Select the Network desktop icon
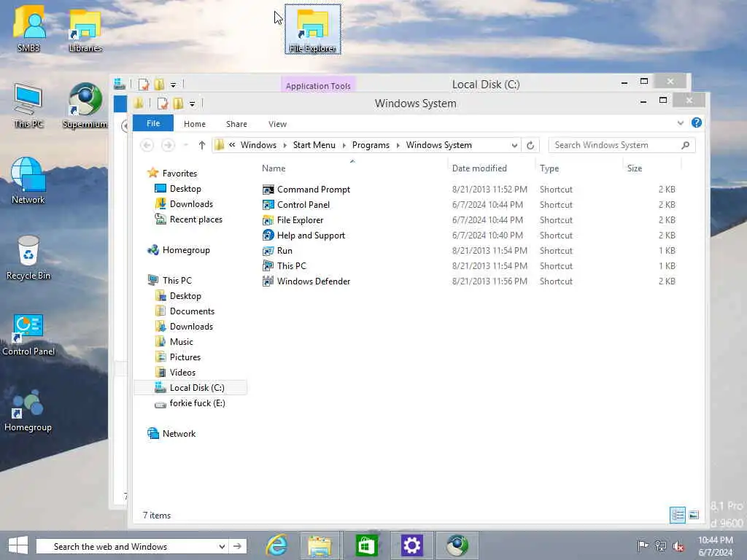The image size is (747, 560). point(28,181)
